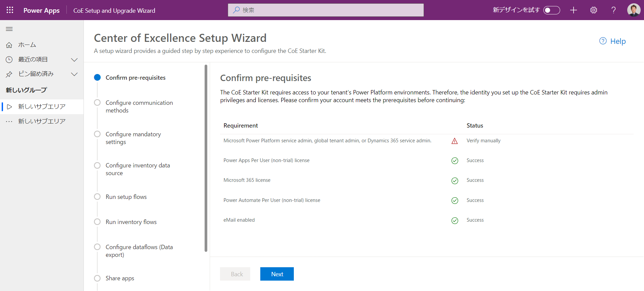644x291 pixels.
Task: Select Configure communication methods step circle
Action: pos(97,102)
